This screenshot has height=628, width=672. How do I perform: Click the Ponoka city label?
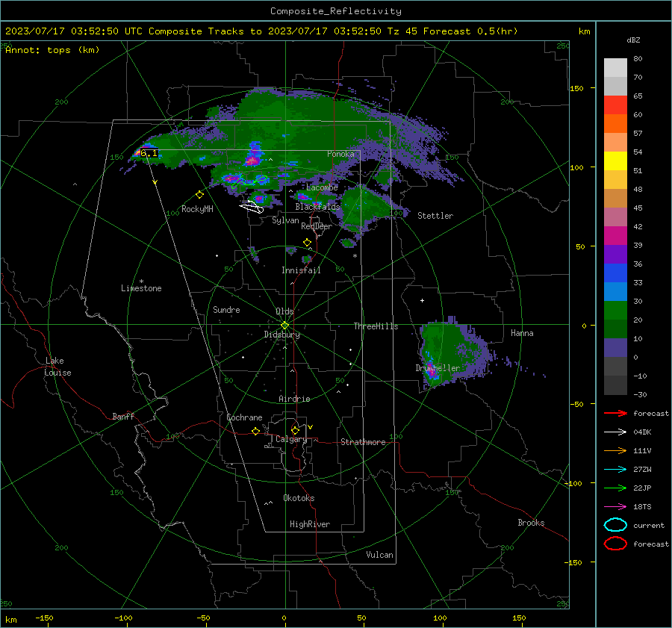pyautogui.click(x=340, y=154)
